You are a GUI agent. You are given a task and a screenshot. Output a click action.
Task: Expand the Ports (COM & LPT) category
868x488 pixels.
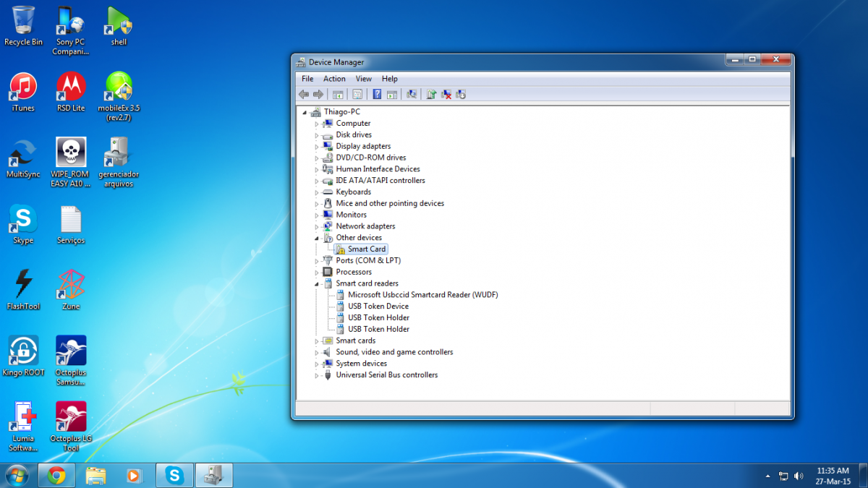click(x=317, y=261)
